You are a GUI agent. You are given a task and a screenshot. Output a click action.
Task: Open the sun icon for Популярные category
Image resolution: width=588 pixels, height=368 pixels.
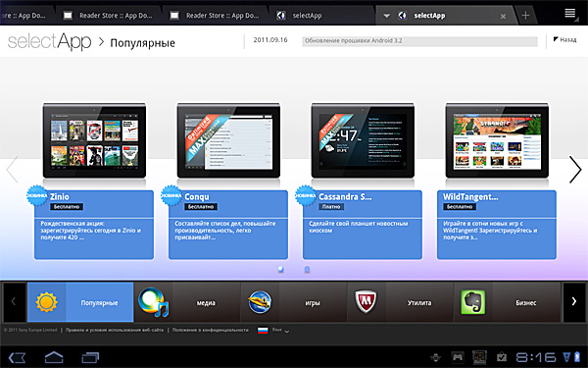pyautogui.click(x=46, y=302)
